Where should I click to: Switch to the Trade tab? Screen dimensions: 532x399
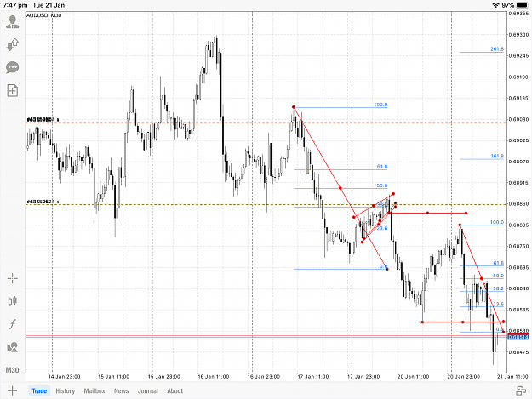[x=39, y=390]
